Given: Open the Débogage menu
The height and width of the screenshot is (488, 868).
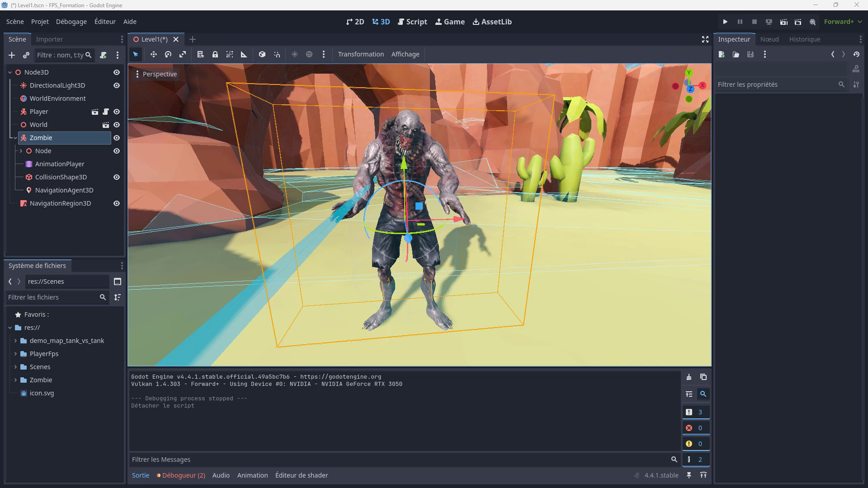Looking at the screenshot, I should coord(71,22).
